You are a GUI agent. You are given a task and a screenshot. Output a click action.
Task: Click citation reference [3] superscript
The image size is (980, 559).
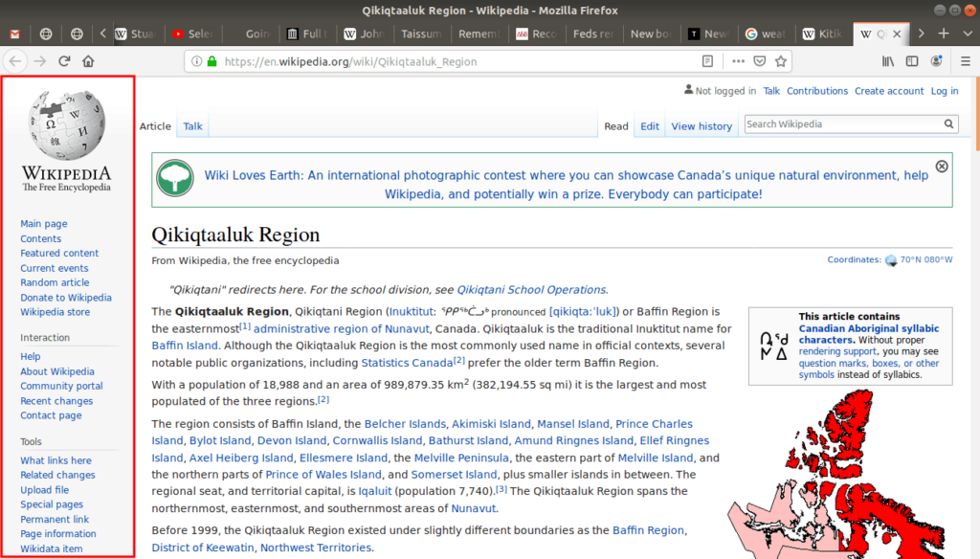(501, 489)
